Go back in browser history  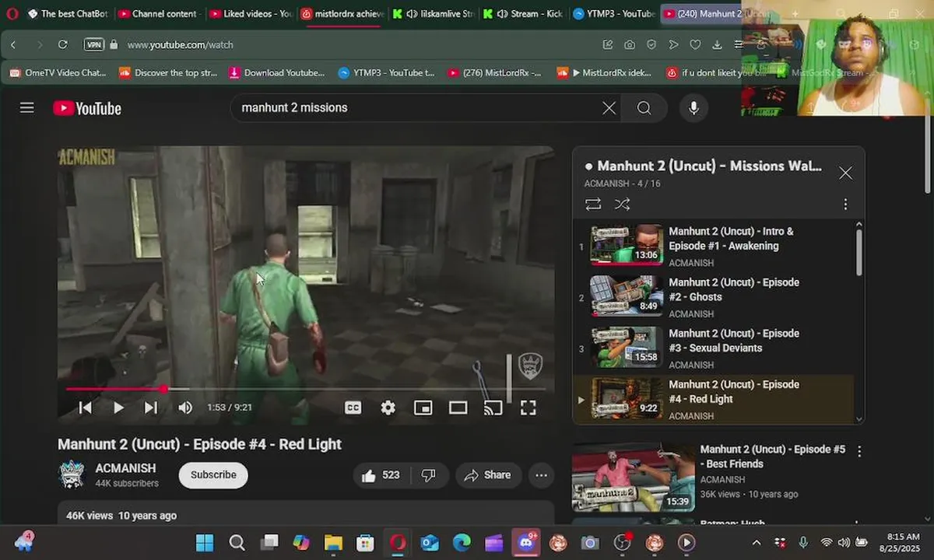point(13,44)
